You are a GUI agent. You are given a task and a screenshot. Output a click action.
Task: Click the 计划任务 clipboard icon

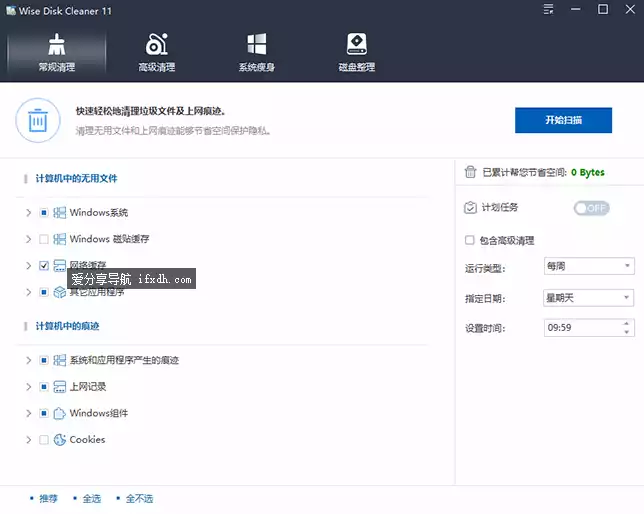pyautogui.click(x=470, y=207)
